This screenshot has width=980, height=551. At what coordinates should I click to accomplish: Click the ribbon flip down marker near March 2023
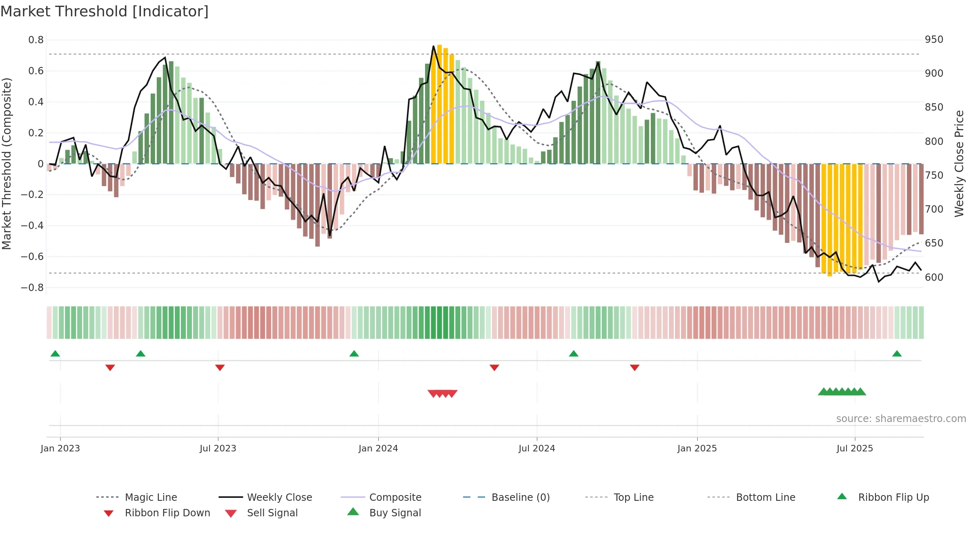(x=110, y=368)
